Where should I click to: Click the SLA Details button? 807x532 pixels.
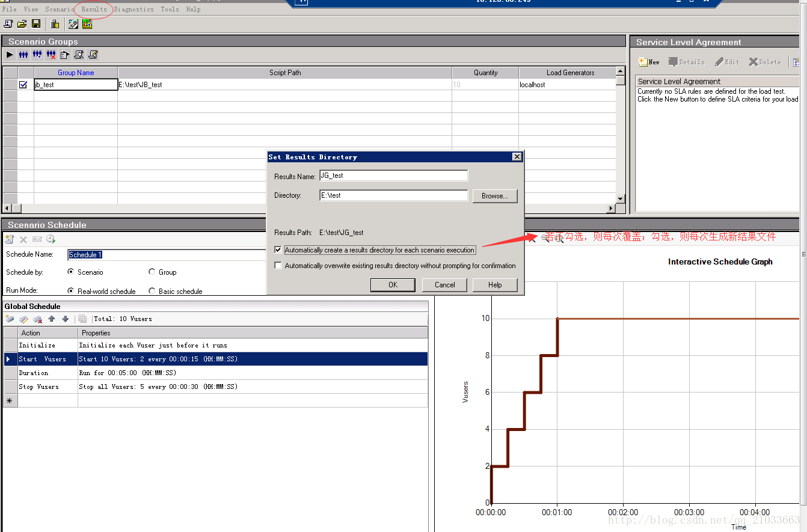coord(687,62)
